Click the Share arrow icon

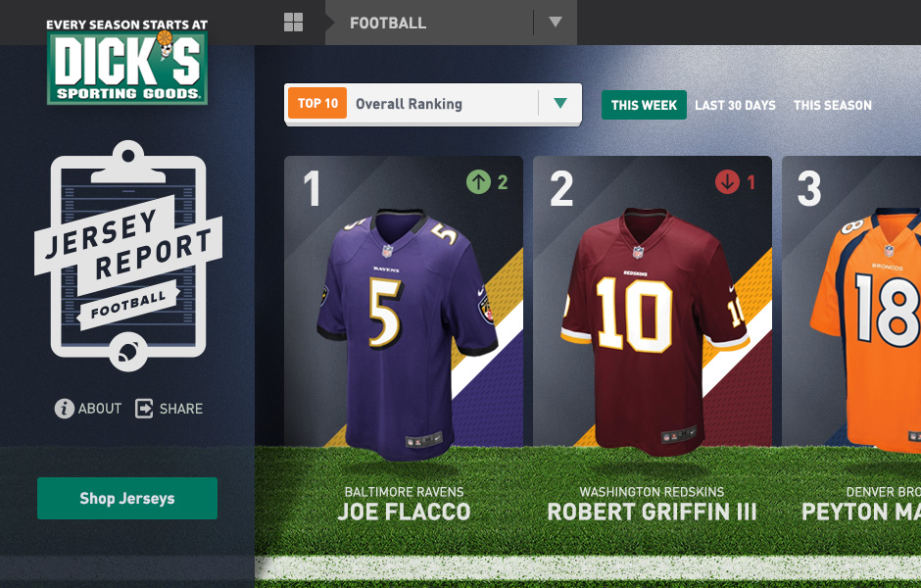(144, 409)
